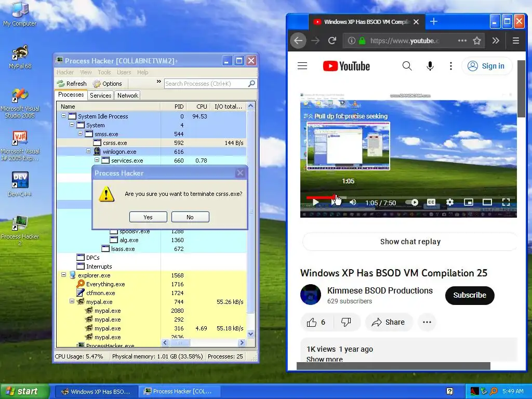
Task: Open video player settings gear
Action: [449, 203]
